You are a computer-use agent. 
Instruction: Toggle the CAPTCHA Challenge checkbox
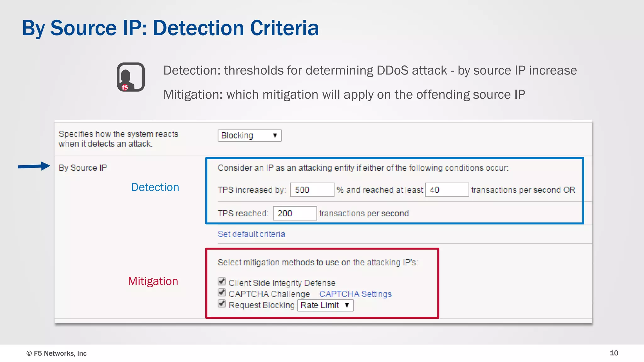222,293
